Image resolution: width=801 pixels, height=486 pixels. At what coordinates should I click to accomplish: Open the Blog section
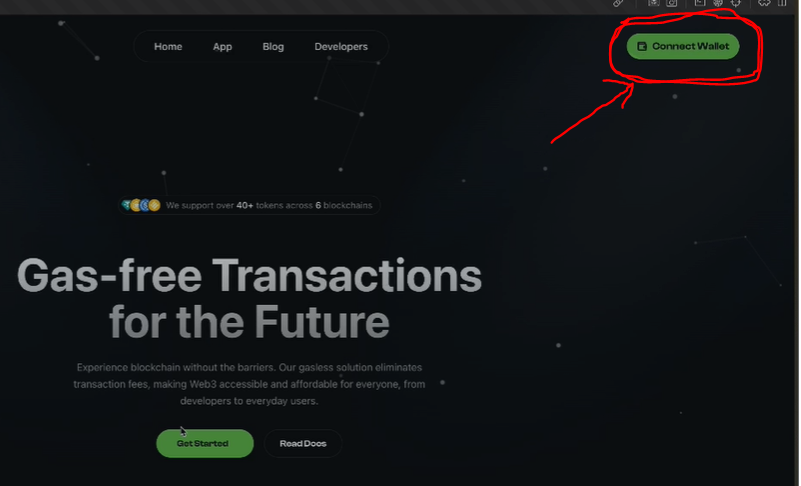pyautogui.click(x=273, y=47)
